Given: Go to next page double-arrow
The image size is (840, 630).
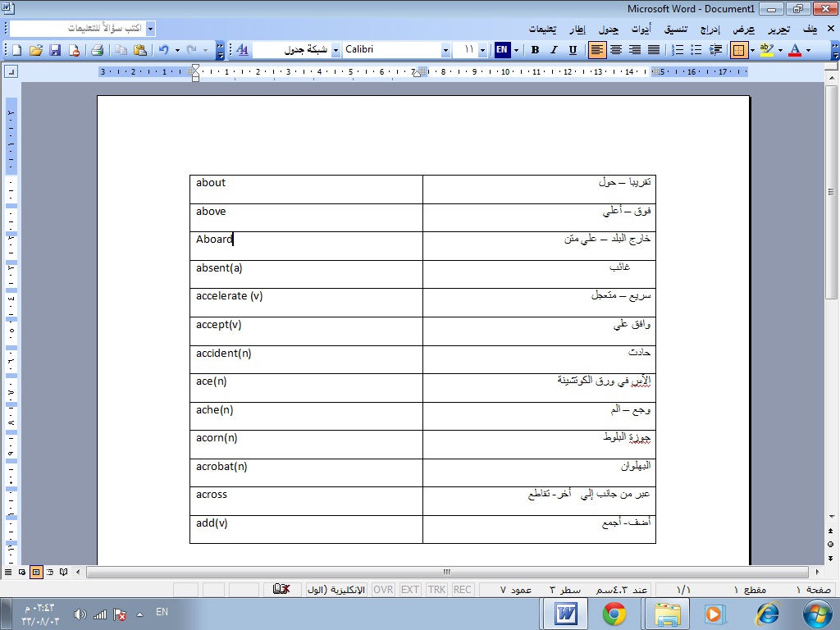Looking at the screenshot, I should 830,558.
